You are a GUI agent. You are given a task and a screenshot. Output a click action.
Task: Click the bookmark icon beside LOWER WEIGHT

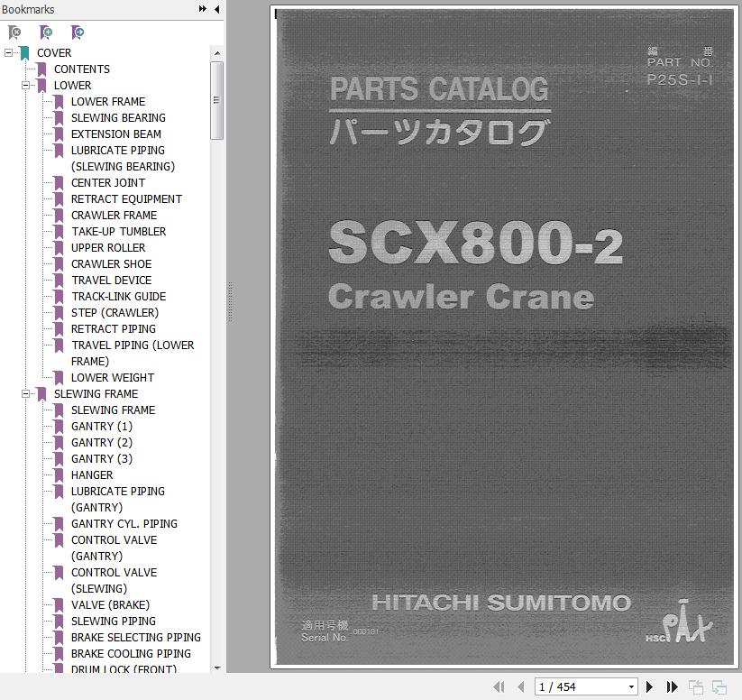[59, 378]
